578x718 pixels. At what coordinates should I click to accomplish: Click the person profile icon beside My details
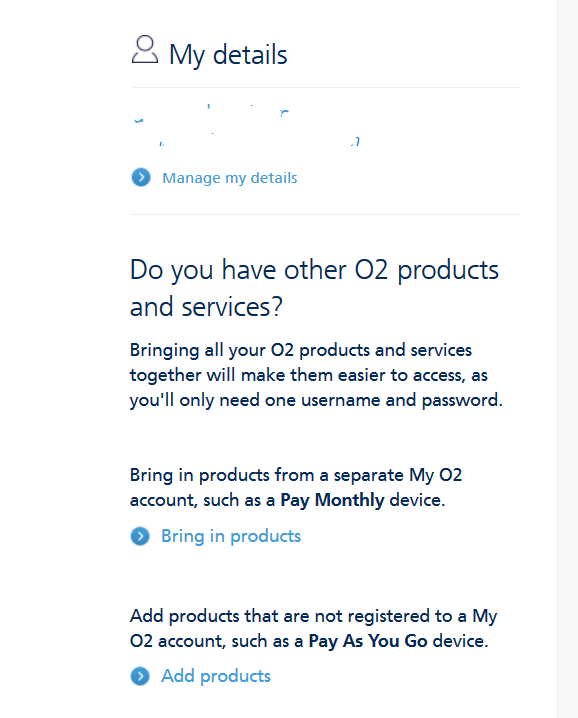coord(145,49)
